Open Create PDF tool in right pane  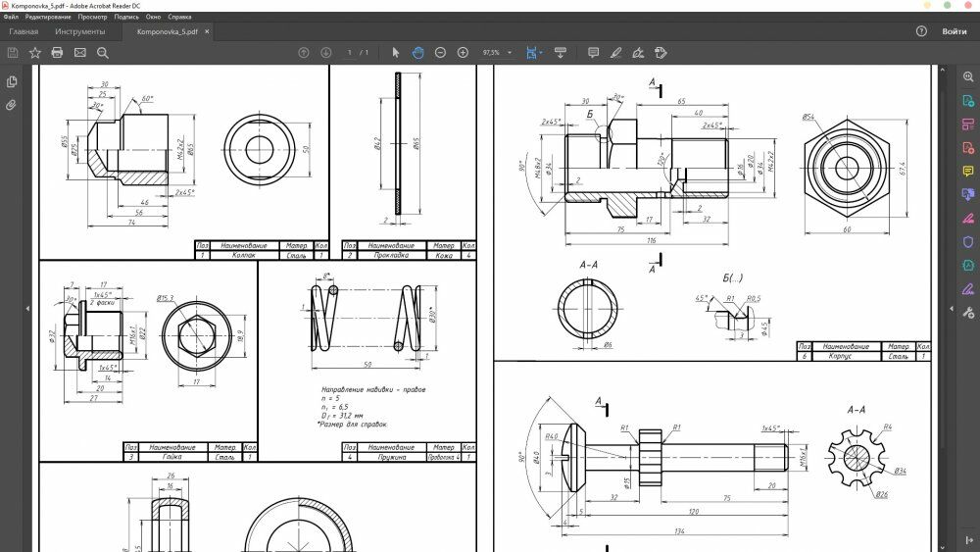point(968,147)
